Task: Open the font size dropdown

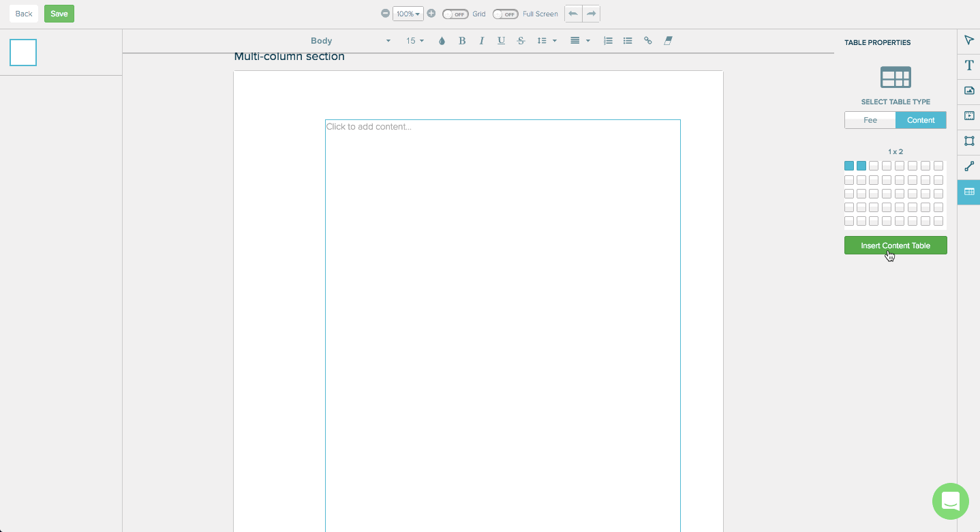Action: click(414, 40)
